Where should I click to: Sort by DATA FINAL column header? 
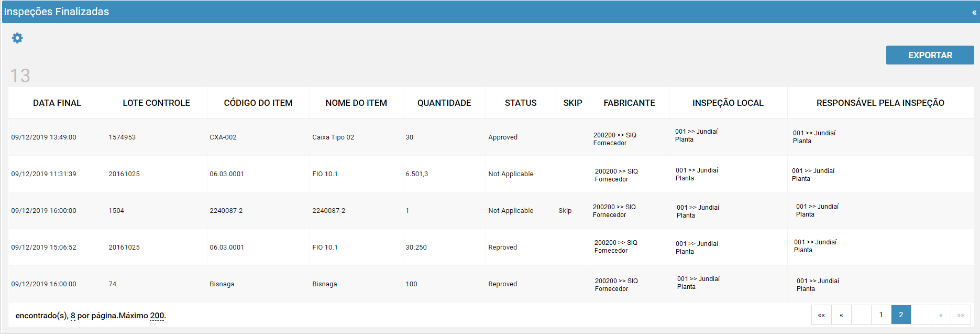click(57, 103)
